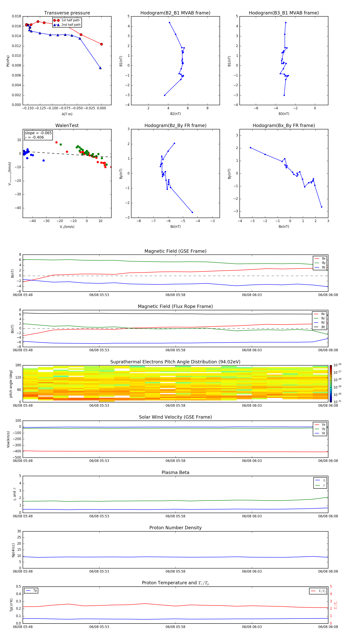Click last red point in transverse pressure plot
351x644 pixels.
tap(101, 44)
